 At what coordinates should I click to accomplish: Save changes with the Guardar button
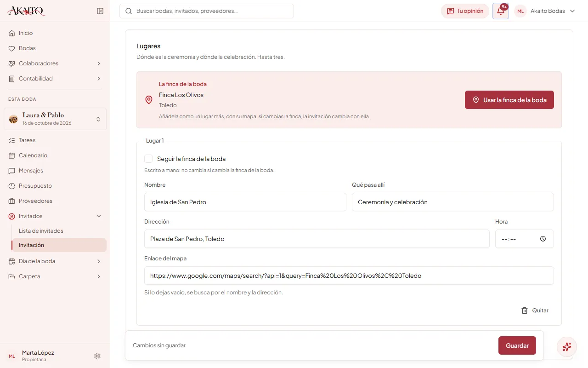[x=517, y=345]
